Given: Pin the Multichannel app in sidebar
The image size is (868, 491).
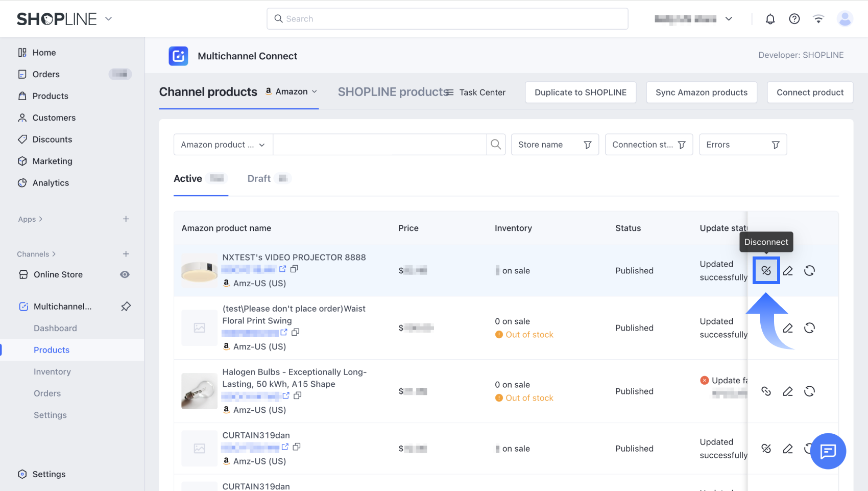Looking at the screenshot, I should [126, 307].
